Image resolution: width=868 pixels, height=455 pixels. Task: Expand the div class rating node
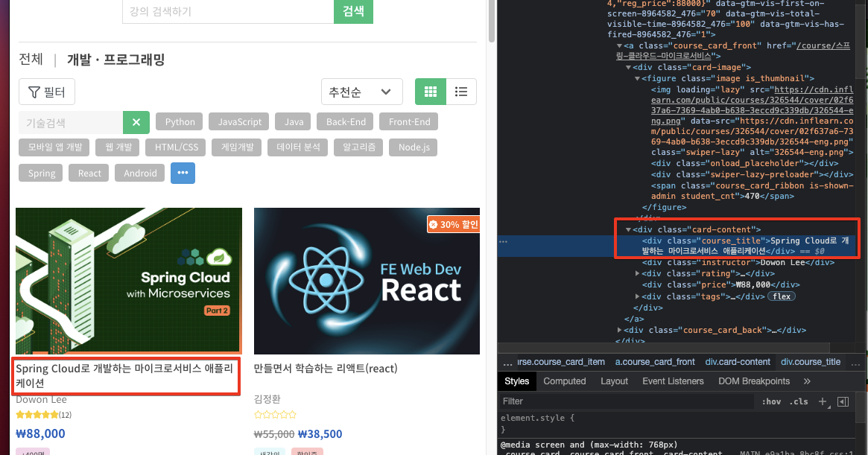click(637, 273)
